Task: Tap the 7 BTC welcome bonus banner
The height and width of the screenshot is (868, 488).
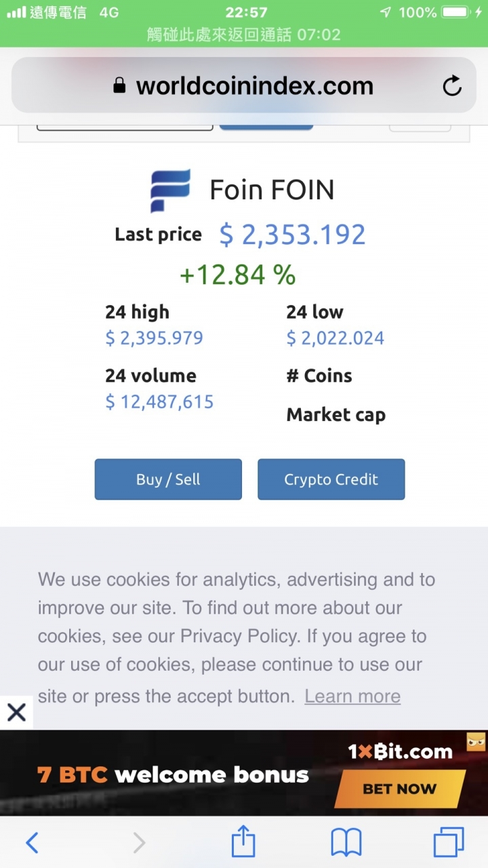Action: (173, 774)
